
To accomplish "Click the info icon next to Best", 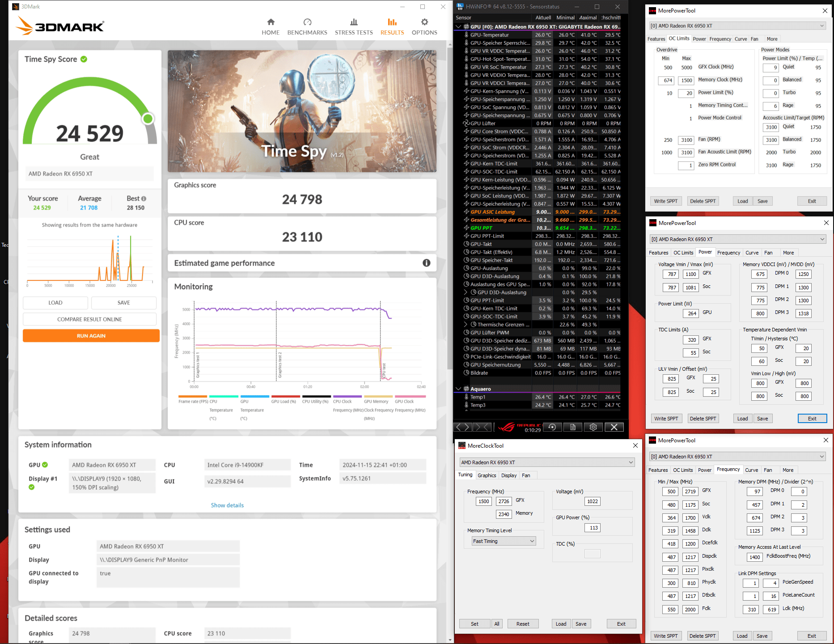I will (x=144, y=199).
